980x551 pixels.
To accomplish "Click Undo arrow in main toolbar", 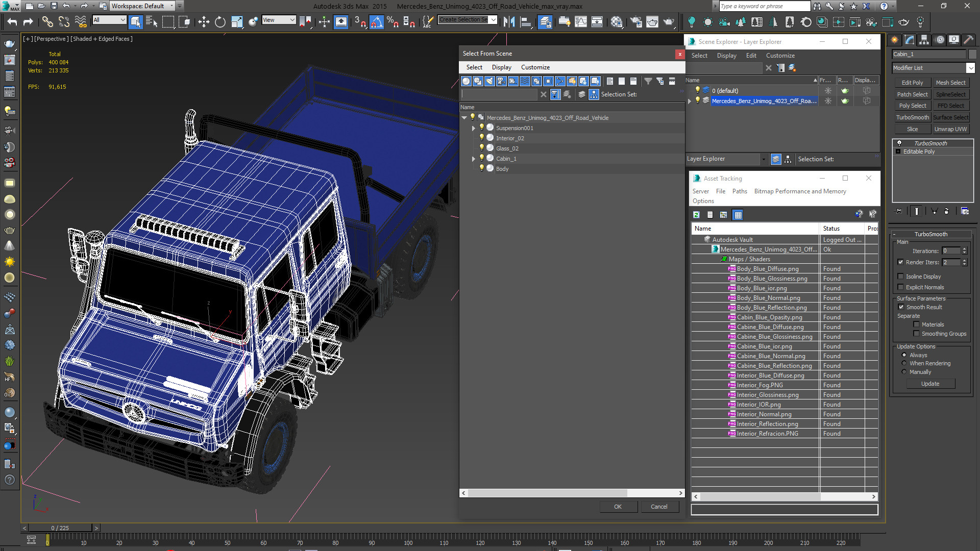I will 12,21.
